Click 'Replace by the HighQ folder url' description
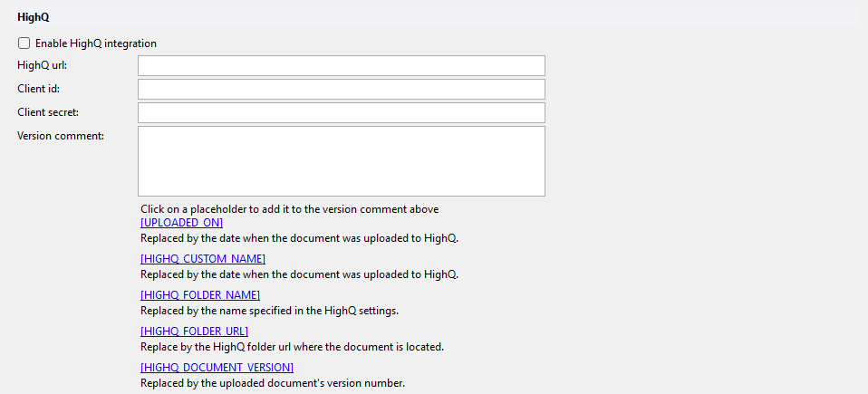 293,347
